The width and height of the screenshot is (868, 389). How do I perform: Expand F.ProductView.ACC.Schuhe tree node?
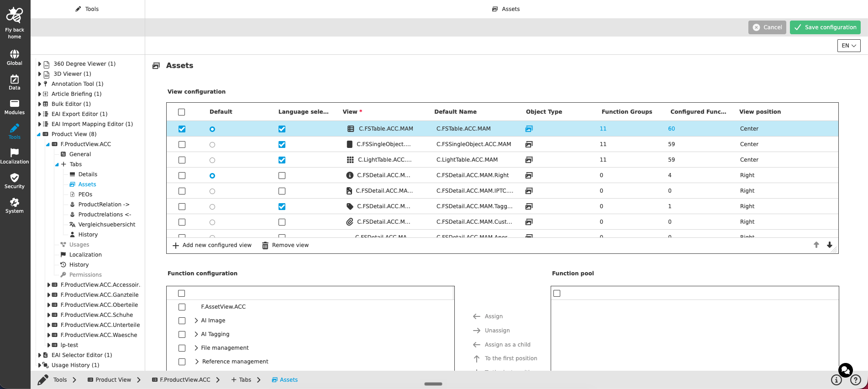[49, 315]
